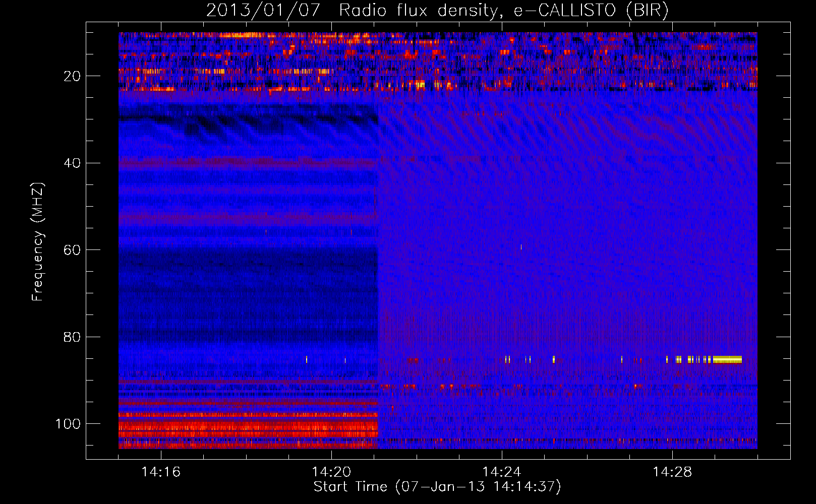
Task: Click the Start Time axis label
Action: pyautogui.click(x=437, y=487)
